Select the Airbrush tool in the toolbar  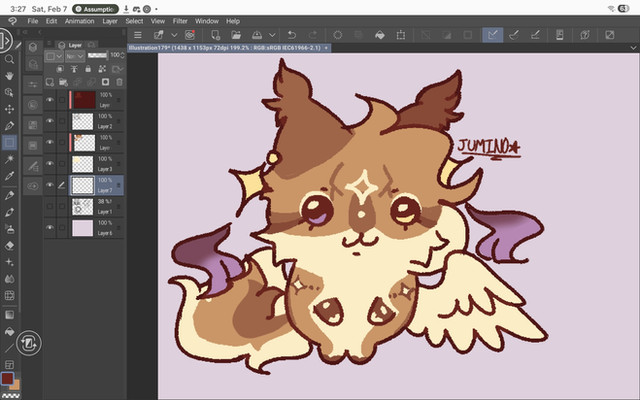point(9,229)
